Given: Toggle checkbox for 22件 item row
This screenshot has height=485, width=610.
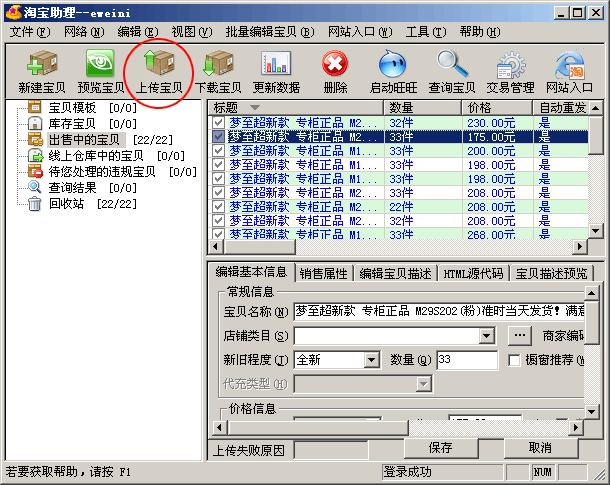Looking at the screenshot, I should pos(218,207).
